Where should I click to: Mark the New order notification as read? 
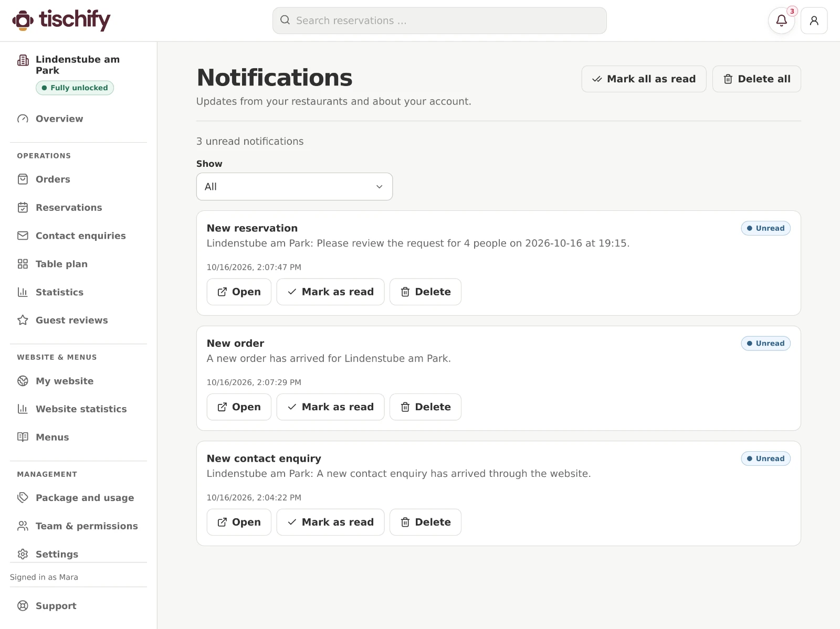click(330, 407)
